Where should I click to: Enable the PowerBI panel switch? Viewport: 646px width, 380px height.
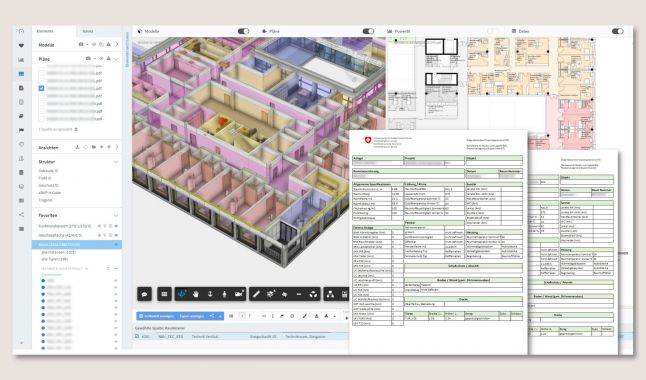pyautogui.click(x=492, y=31)
